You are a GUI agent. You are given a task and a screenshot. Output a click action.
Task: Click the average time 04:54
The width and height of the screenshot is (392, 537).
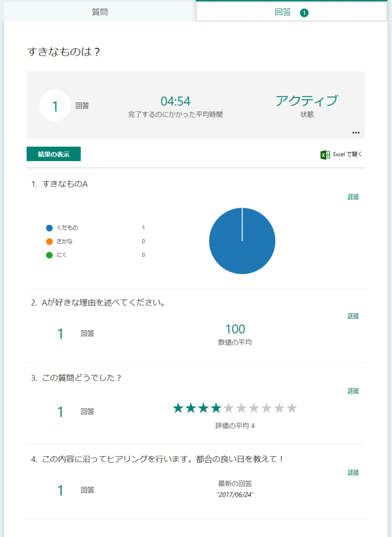175,101
